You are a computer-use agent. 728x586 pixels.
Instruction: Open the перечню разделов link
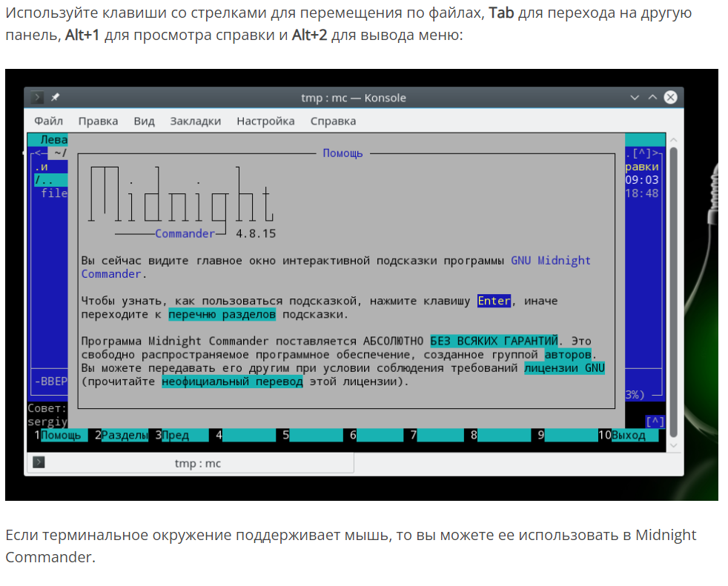coord(222,315)
